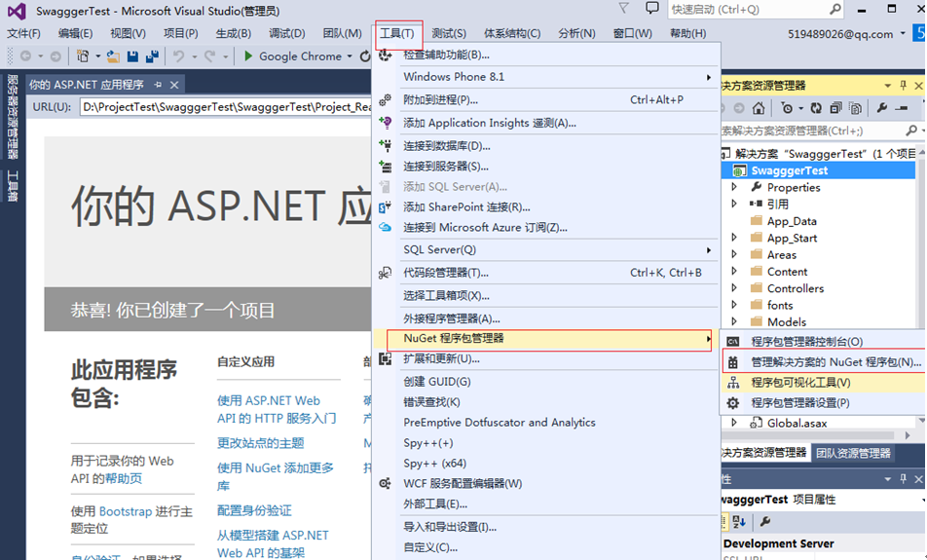Image resolution: width=927 pixels, height=560 pixels.
Task: Click the Undo arrow in the toolbar
Action: click(x=178, y=56)
